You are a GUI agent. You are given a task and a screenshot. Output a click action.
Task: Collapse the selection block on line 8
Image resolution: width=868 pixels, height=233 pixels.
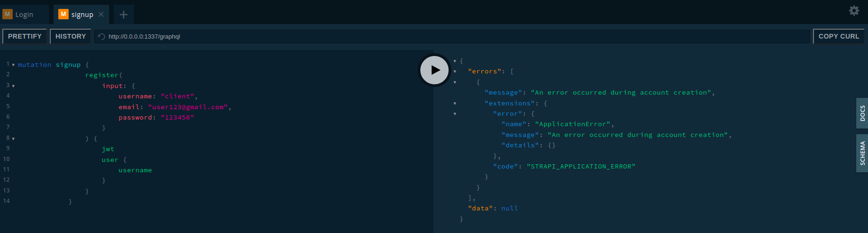(x=13, y=139)
